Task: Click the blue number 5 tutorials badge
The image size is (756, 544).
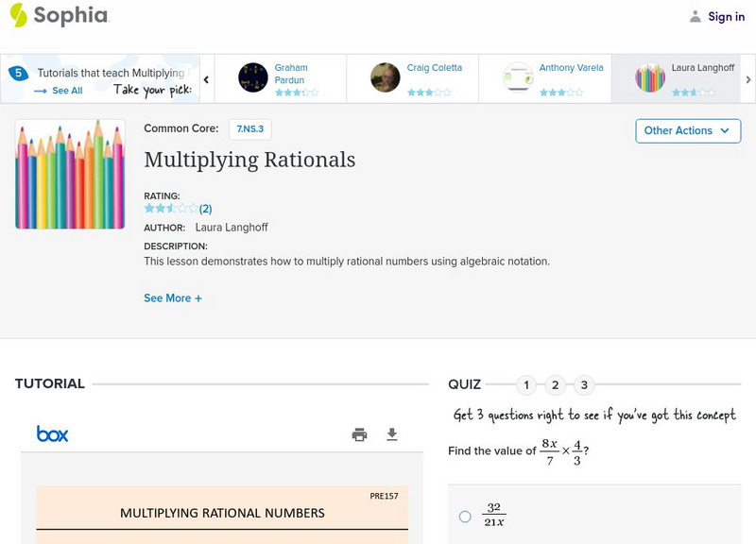Action: pyautogui.click(x=18, y=74)
